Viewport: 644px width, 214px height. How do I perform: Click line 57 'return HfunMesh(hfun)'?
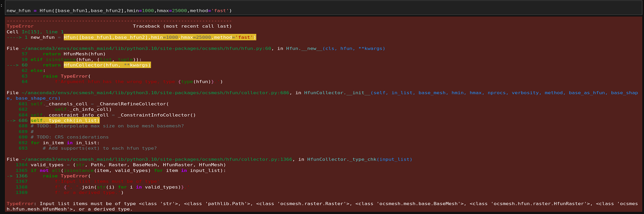74,54
